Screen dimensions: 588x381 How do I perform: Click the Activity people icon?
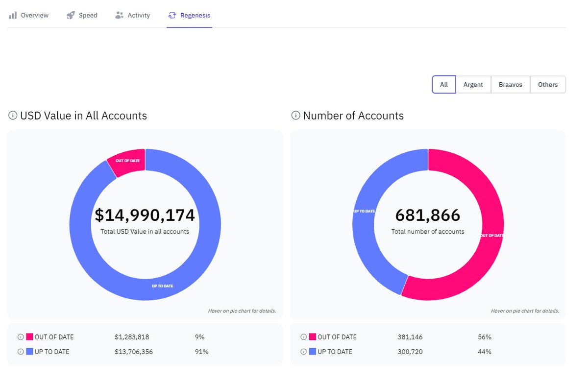(x=119, y=15)
